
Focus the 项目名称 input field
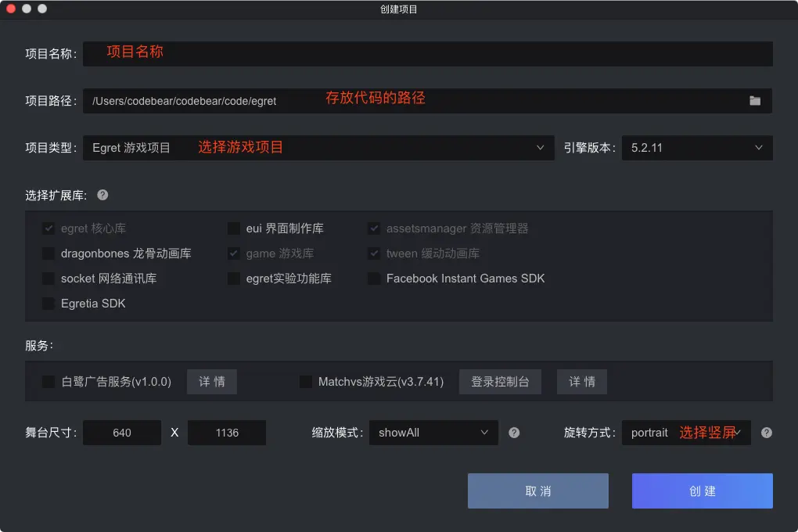tap(427, 54)
